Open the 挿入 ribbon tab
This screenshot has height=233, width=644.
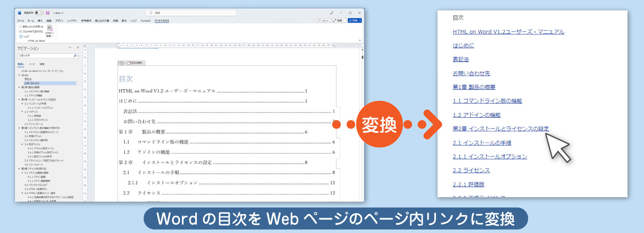pyautogui.click(x=40, y=20)
